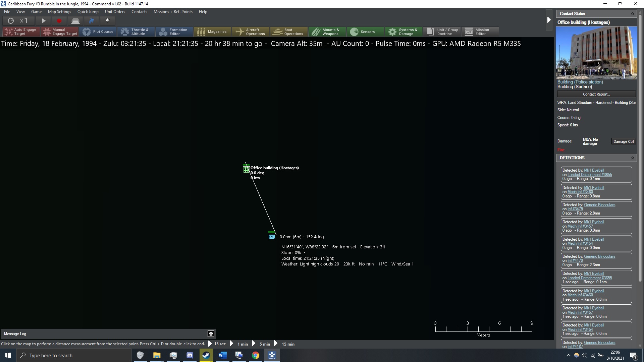This screenshot has height=362, width=644.
Task: Start the simulation with the play icon
Action: (43, 20)
